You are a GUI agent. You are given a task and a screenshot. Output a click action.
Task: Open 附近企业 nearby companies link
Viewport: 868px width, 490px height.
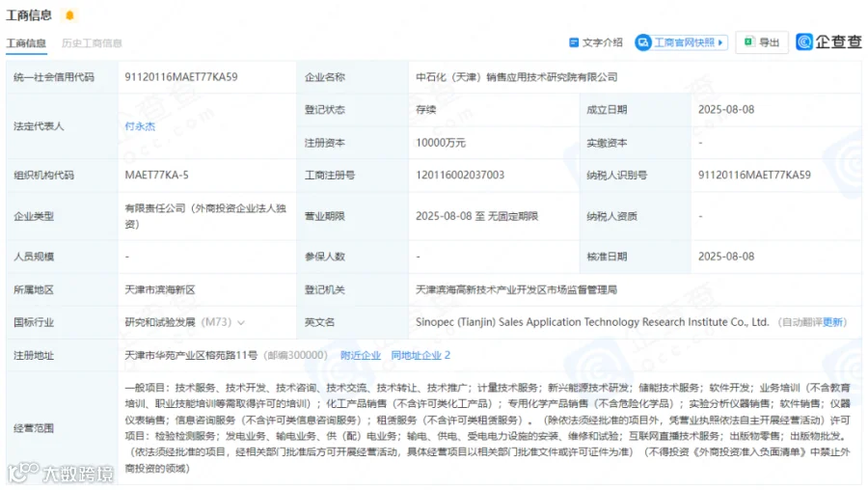(x=361, y=356)
